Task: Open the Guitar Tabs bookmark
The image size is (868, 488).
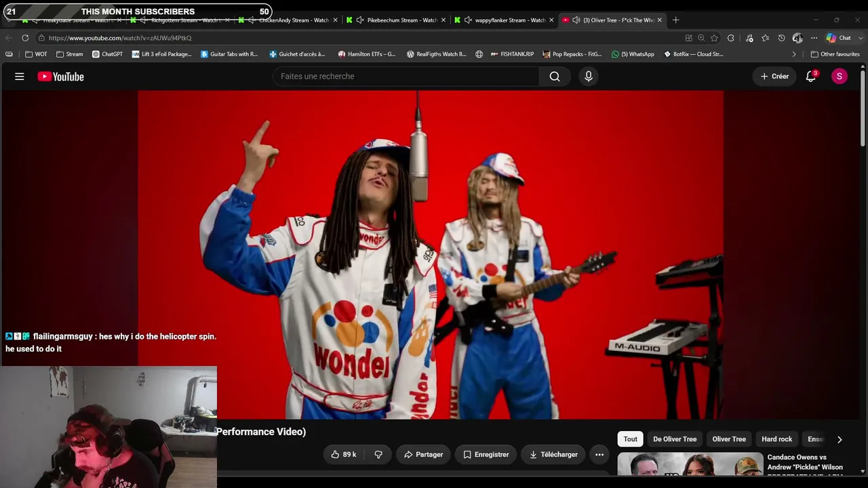Action: [229, 54]
